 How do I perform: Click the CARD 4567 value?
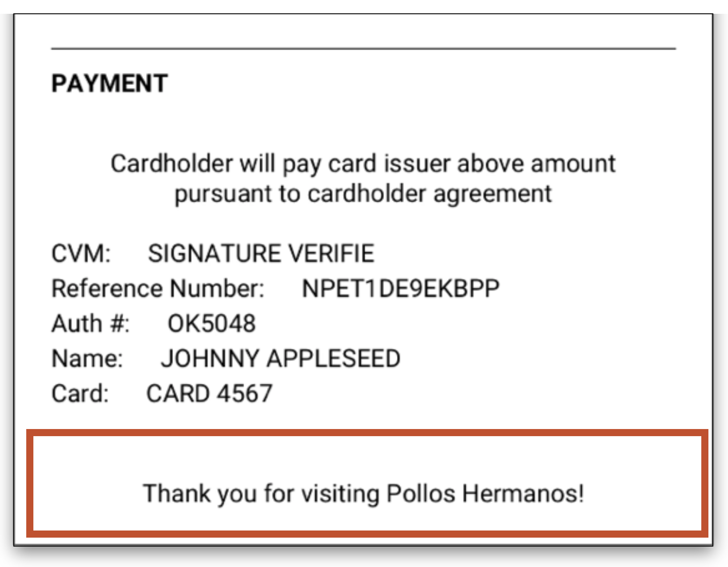pos(210,393)
